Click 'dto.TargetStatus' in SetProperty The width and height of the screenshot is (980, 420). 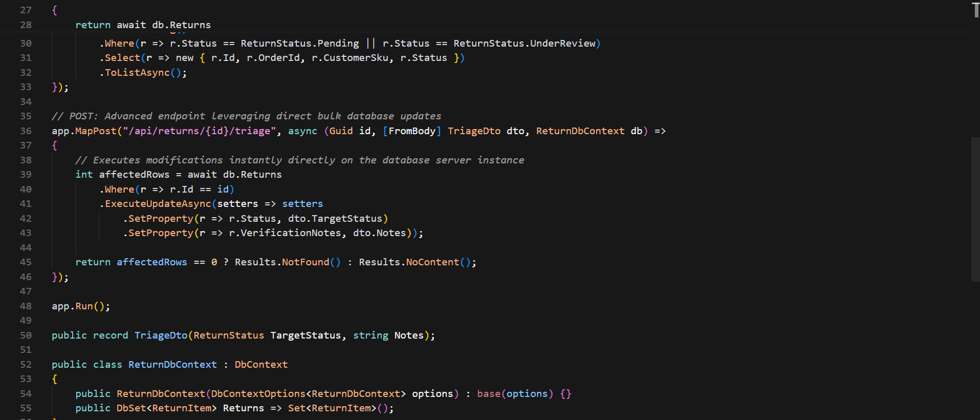point(335,219)
